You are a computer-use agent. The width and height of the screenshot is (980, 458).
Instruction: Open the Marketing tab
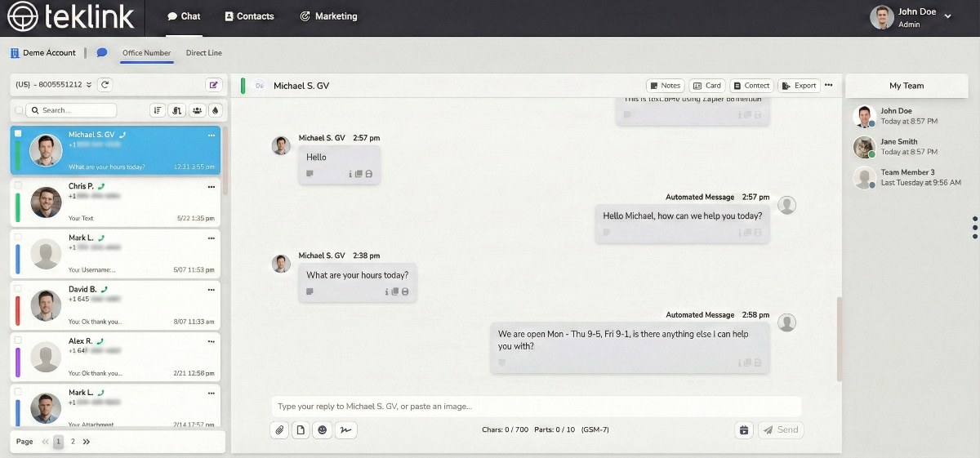328,16
